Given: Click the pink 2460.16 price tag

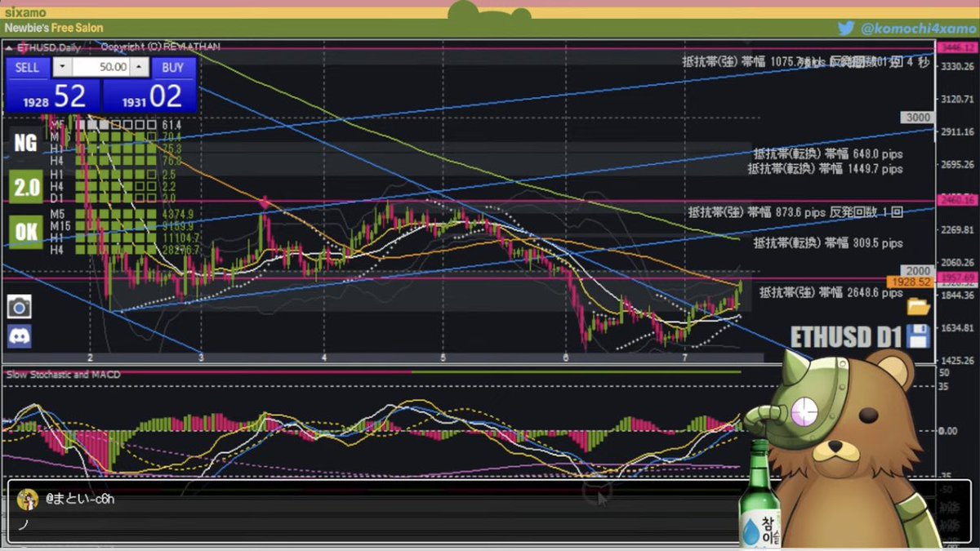Looking at the screenshot, I should [956, 199].
